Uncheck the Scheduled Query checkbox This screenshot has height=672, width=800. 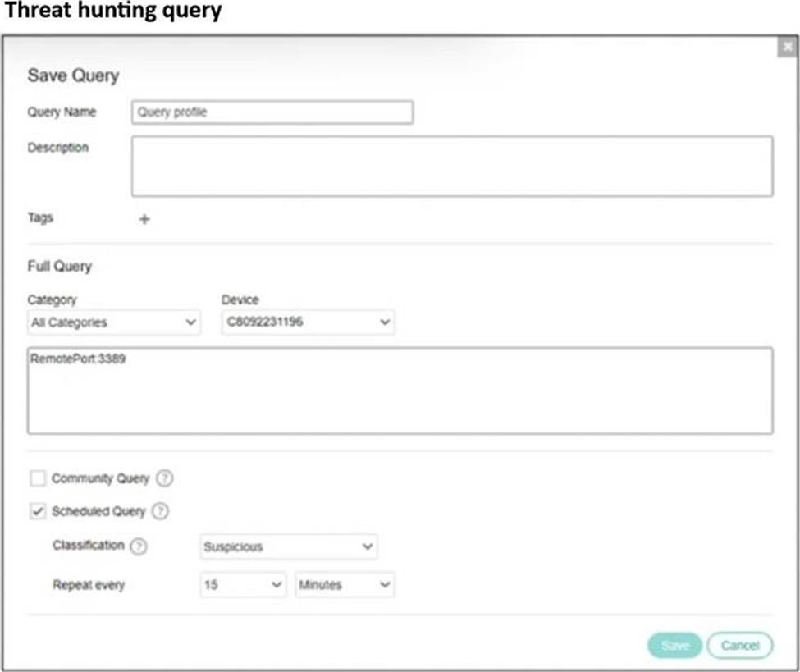[38, 511]
